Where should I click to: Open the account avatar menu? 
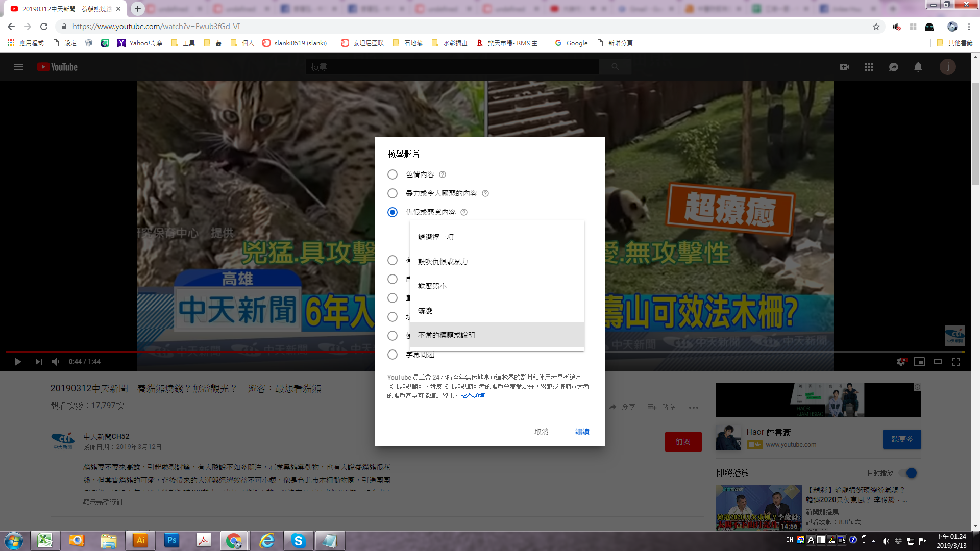948,67
